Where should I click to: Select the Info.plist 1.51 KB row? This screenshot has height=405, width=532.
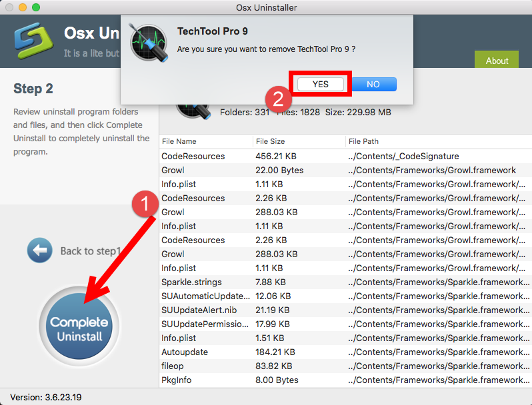(345, 338)
